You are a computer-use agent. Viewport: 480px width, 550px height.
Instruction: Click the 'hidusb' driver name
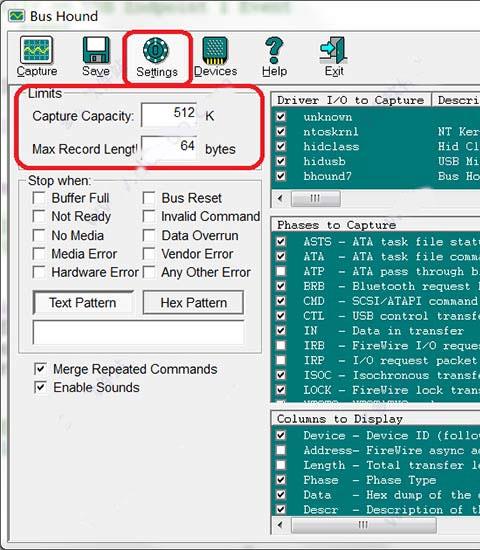324,161
